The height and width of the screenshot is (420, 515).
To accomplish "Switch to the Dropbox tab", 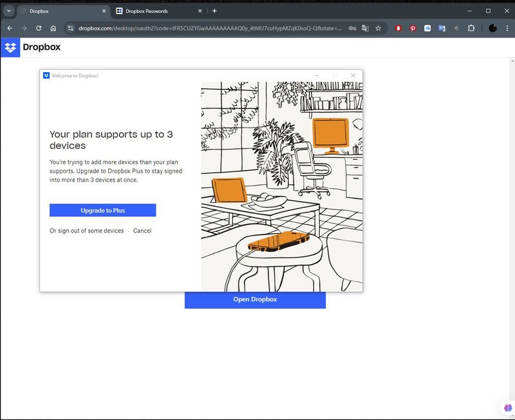I will 62,11.
